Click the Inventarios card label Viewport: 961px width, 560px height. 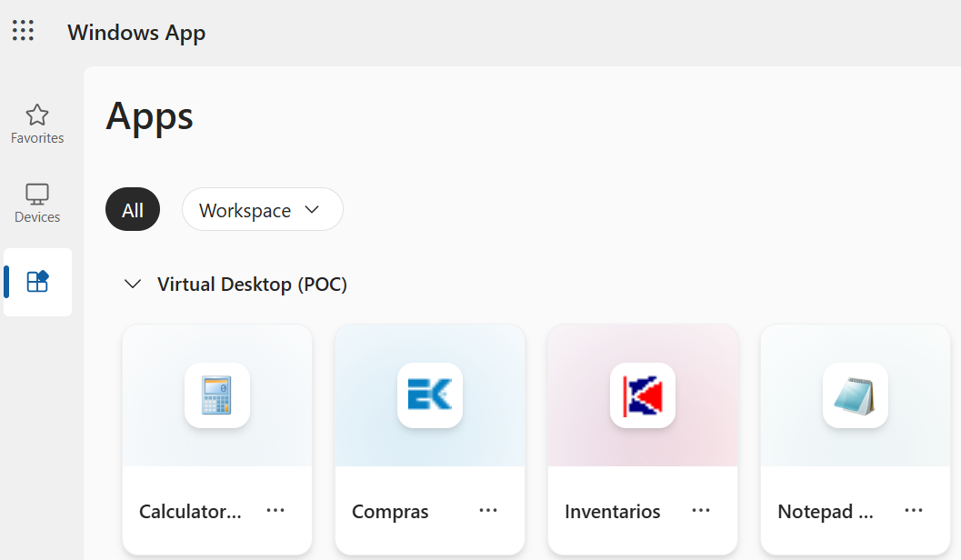tap(612, 512)
